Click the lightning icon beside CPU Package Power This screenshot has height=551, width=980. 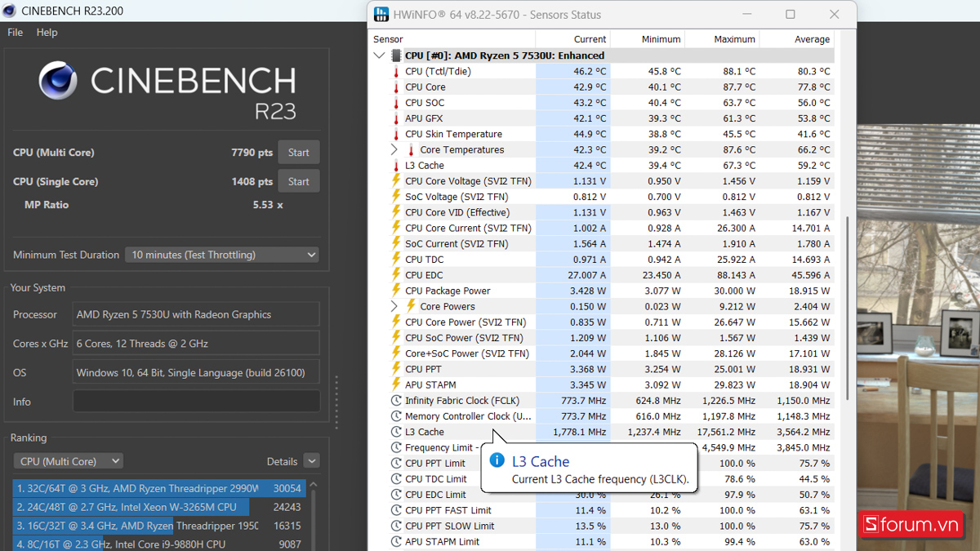(x=396, y=291)
